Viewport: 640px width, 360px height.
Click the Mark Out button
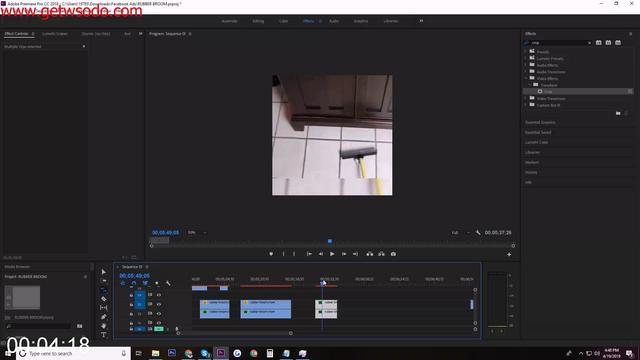coord(294,254)
